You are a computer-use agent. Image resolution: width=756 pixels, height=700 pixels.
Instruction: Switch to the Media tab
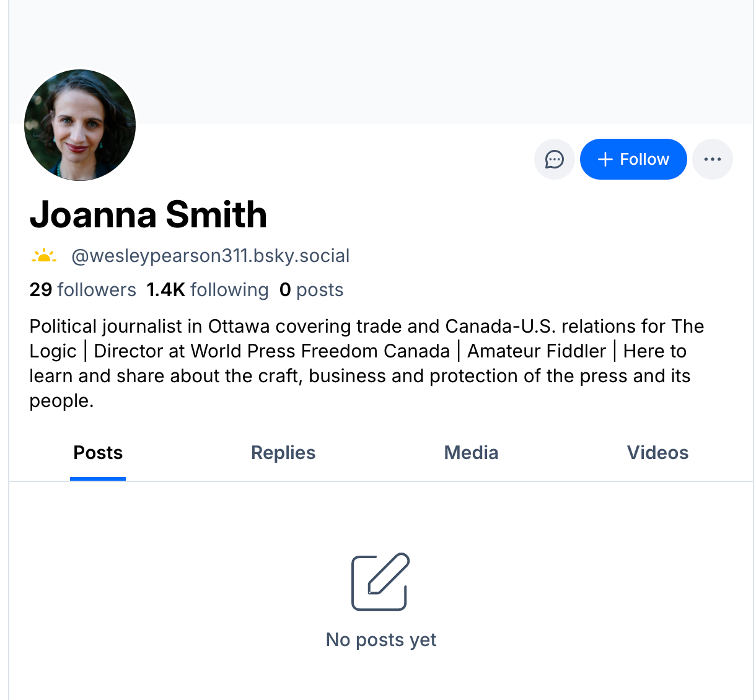(471, 453)
